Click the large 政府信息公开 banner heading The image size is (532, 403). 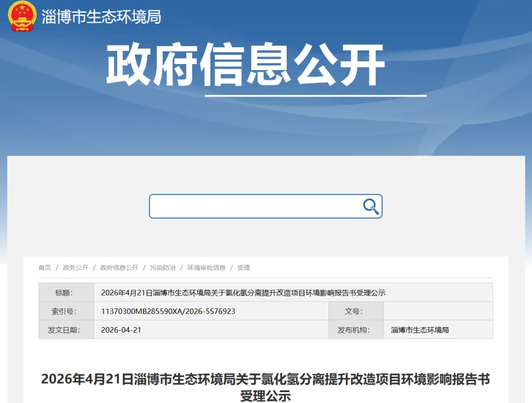pos(245,65)
